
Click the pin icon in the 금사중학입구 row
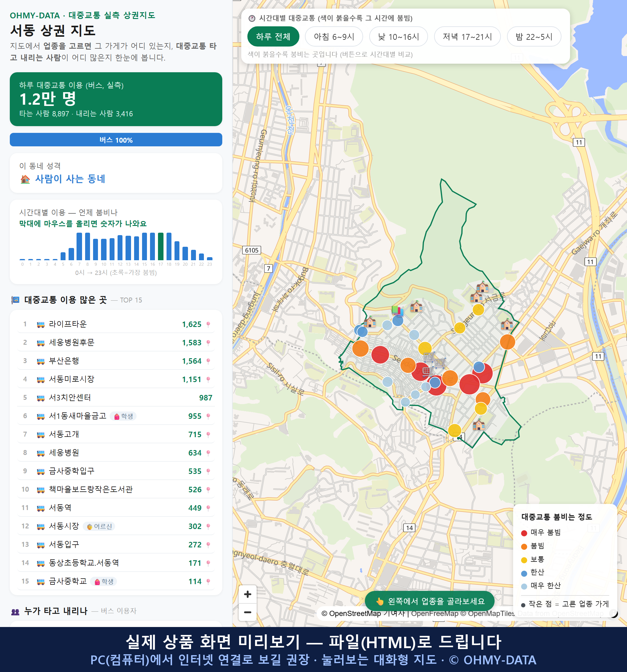[x=208, y=471]
